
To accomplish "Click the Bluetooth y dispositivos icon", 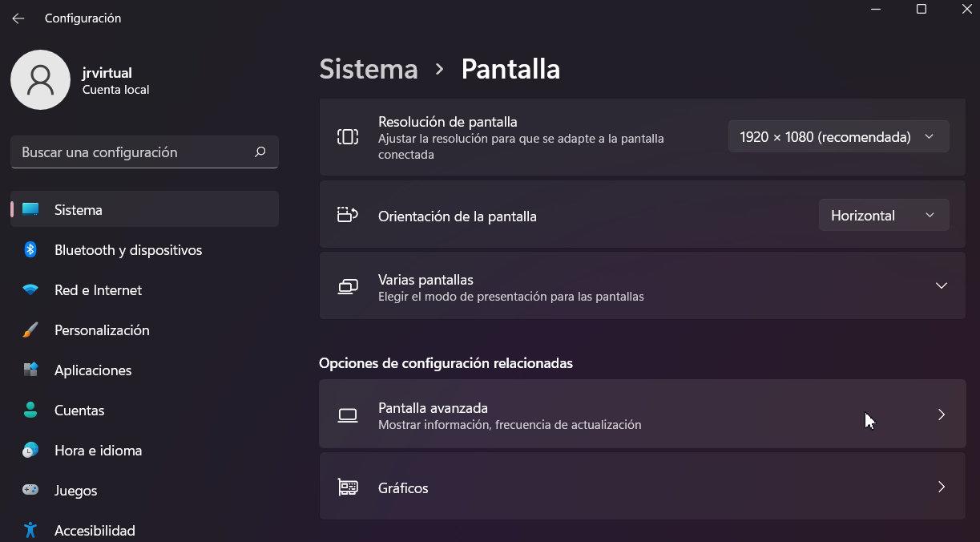I will tap(30, 249).
